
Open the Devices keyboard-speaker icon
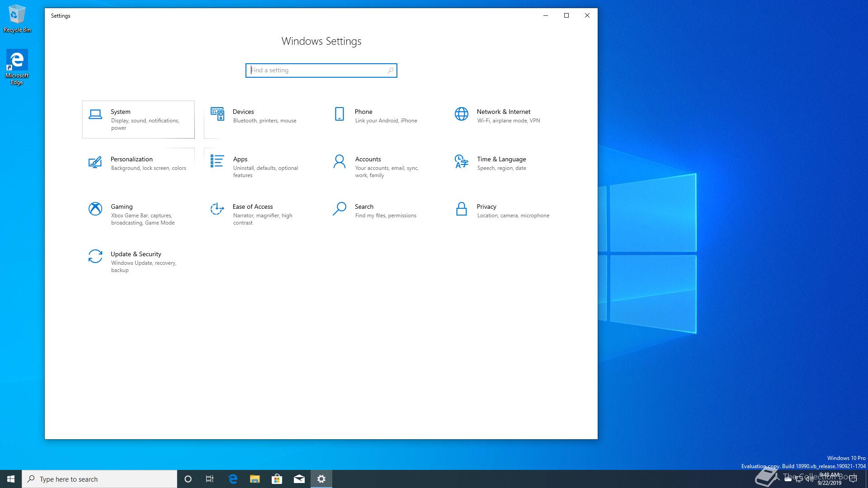(217, 114)
